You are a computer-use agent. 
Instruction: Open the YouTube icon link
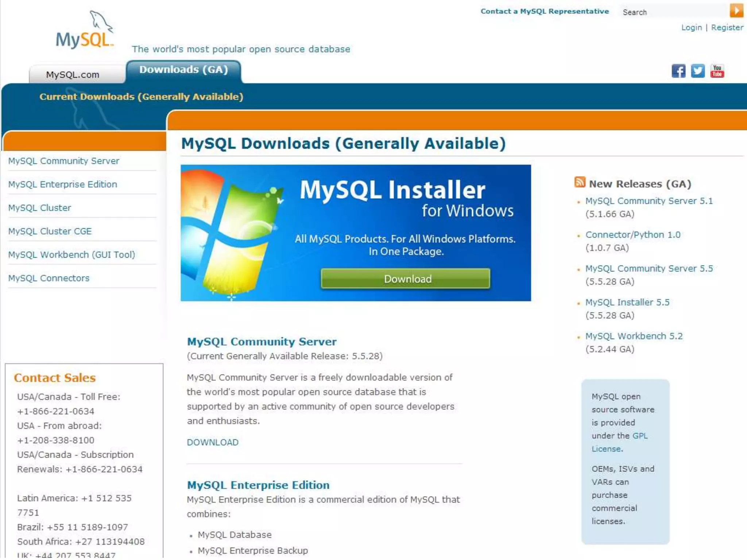(717, 71)
